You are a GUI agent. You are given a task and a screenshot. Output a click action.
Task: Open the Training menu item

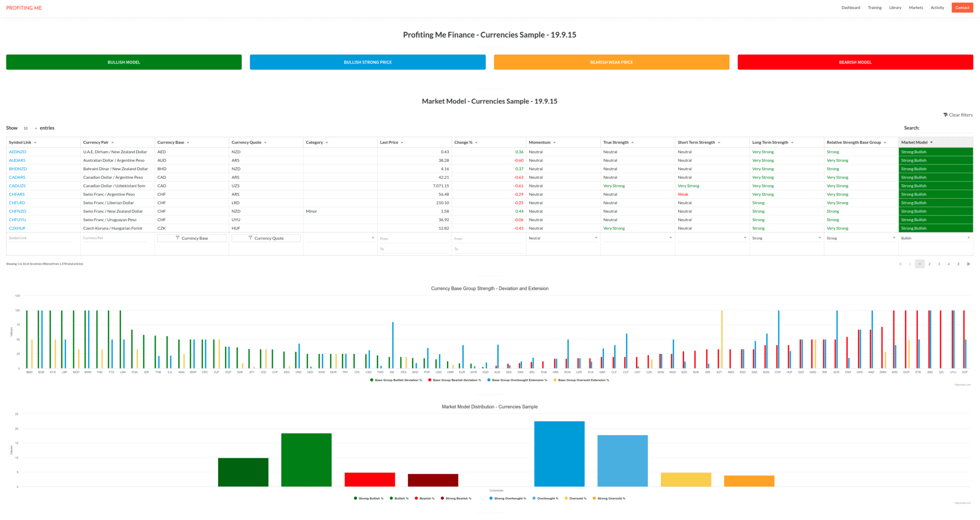875,8
